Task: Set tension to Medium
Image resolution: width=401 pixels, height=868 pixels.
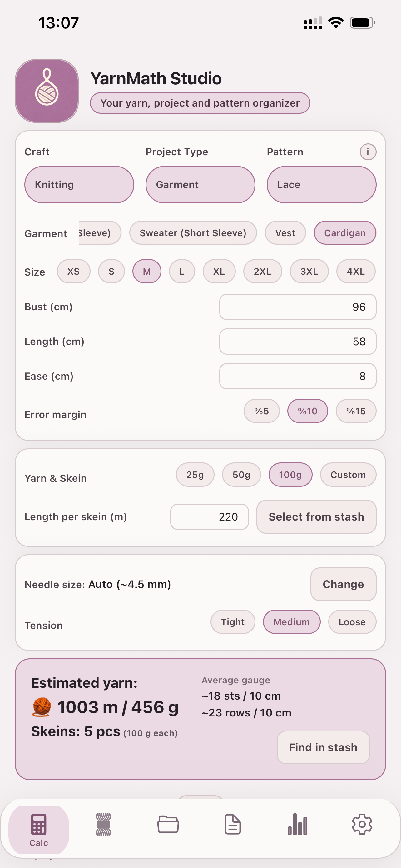Action: click(291, 622)
